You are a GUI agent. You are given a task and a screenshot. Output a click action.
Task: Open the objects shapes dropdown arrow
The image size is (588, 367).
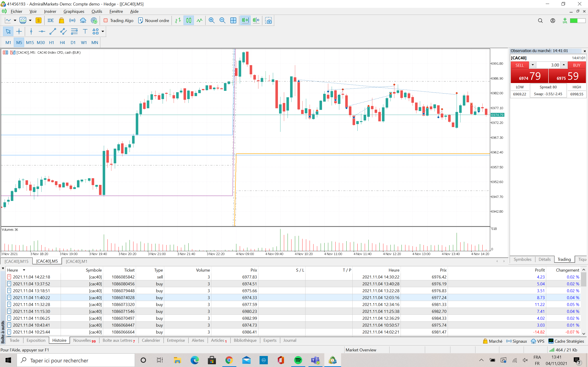103,32
